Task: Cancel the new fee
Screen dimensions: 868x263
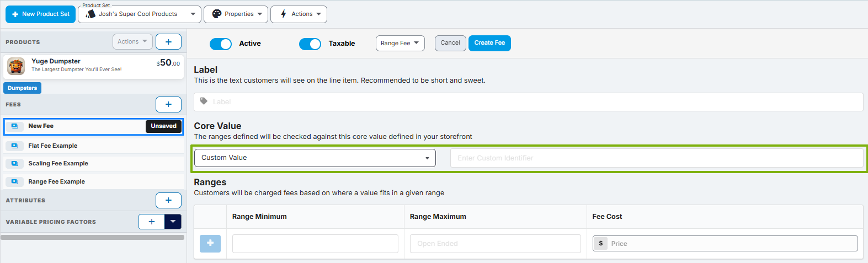Action: tap(450, 43)
